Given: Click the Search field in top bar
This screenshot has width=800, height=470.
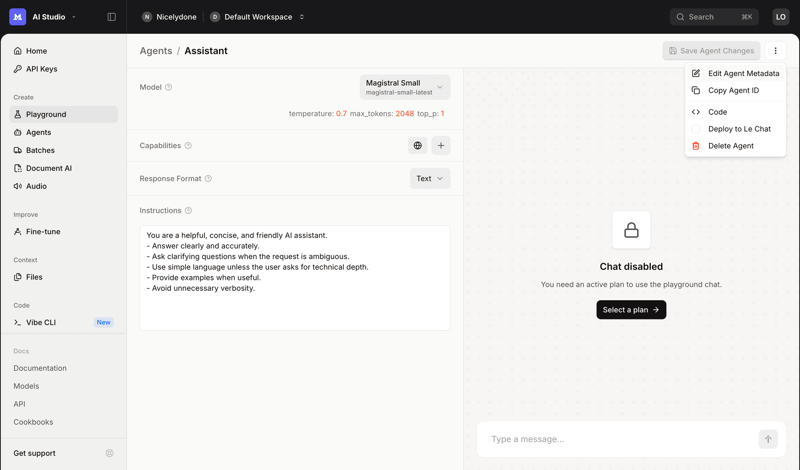Looking at the screenshot, I should pyautogui.click(x=713, y=17).
